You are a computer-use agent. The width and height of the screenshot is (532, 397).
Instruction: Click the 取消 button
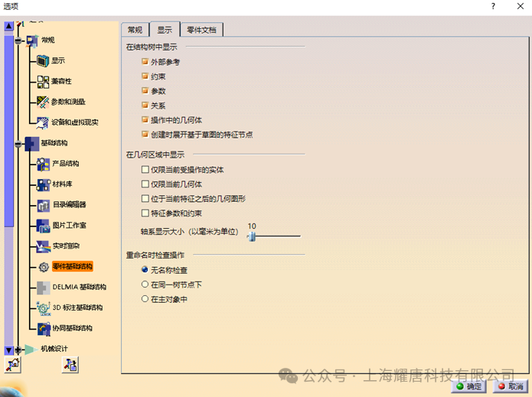point(510,387)
